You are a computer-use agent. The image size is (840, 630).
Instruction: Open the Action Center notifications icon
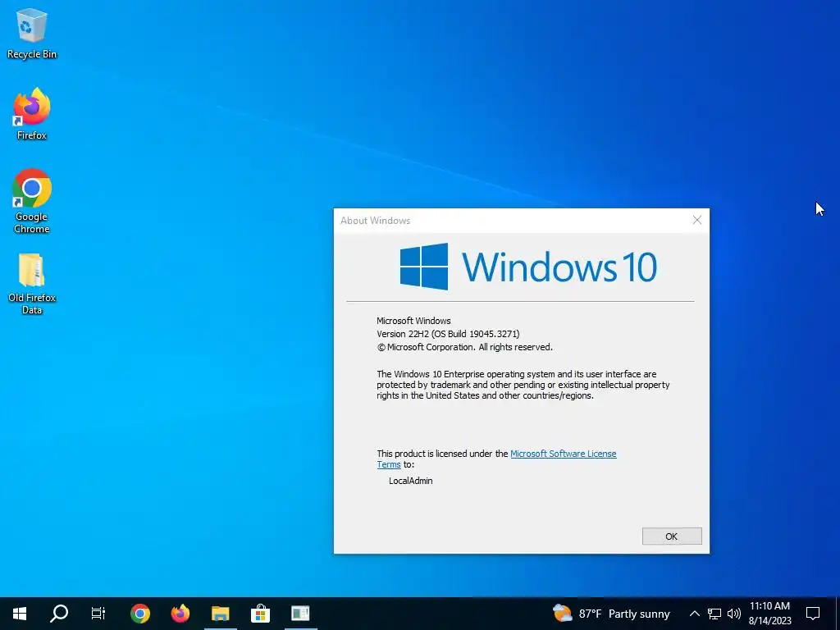(813, 614)
